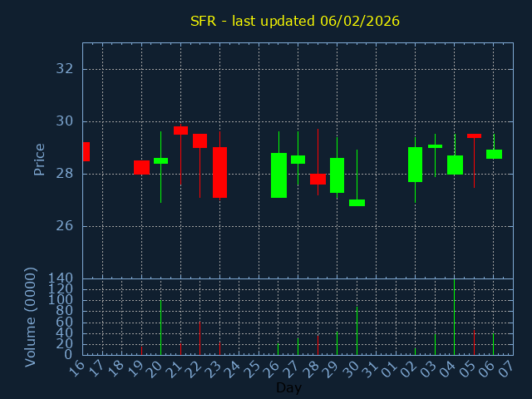Click the green candlestick on day 04
The image size is (532, 399).
click(455, 165)
